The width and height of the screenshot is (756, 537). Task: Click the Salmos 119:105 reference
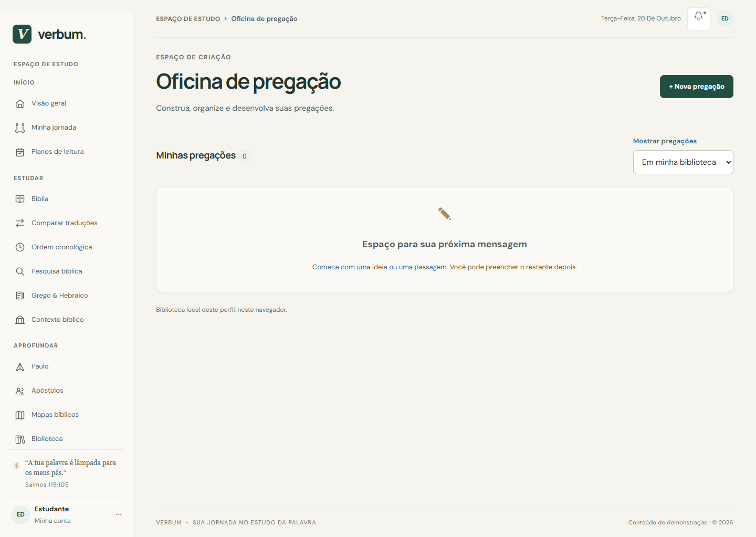(47, 485)
